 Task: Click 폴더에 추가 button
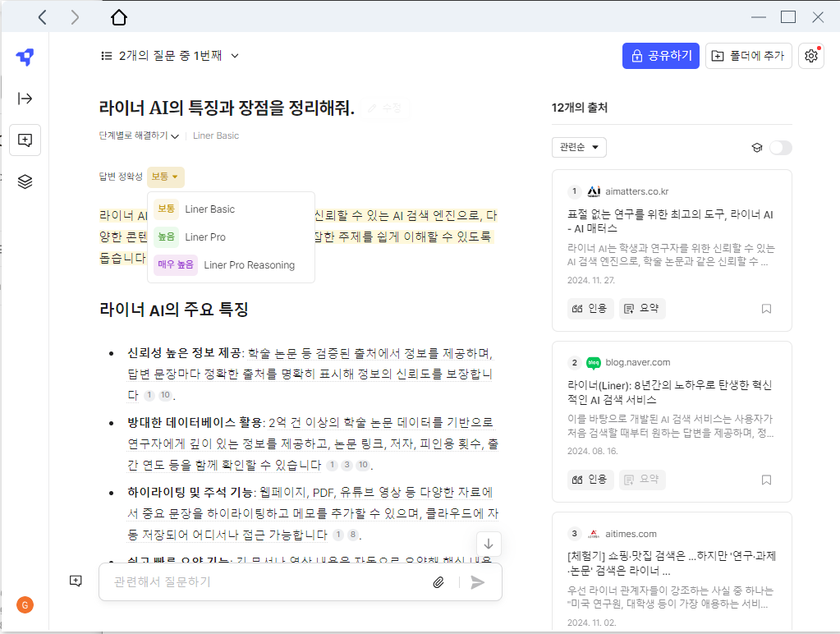coord(748,56)
